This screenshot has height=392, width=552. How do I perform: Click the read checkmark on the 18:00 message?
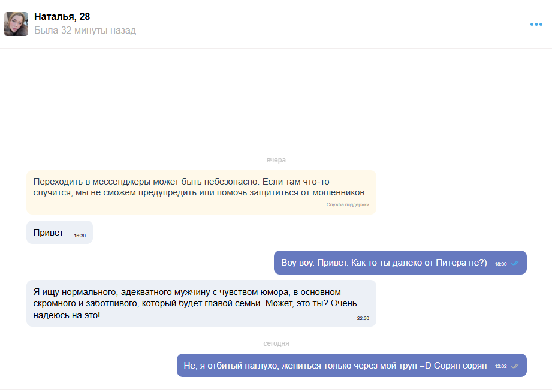point(515,264)
